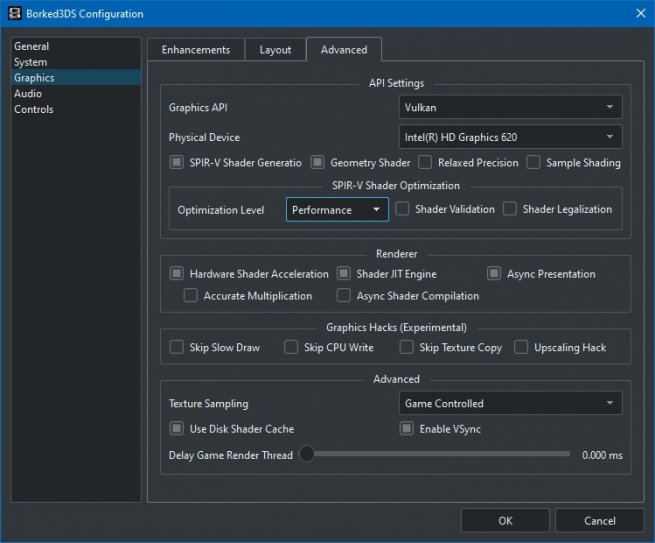This screenshot has height=543, width=655.
Task: Click Cancel to discard changes
Action: [599, 521]
